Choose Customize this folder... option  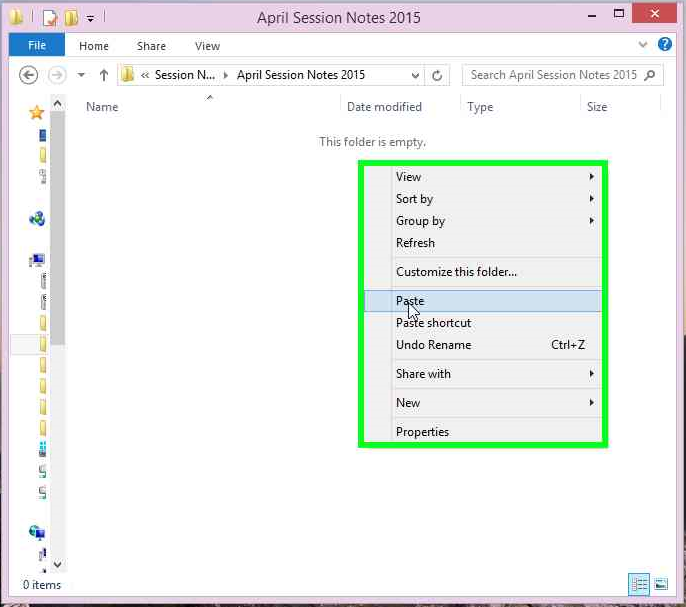pos(483,272)
